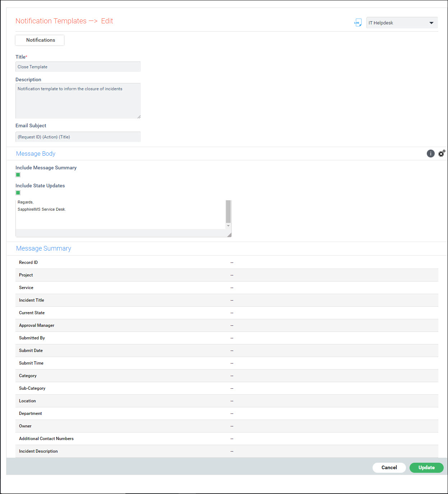
Task: Select the Incident Title summary row
Action: pos(222,300)
